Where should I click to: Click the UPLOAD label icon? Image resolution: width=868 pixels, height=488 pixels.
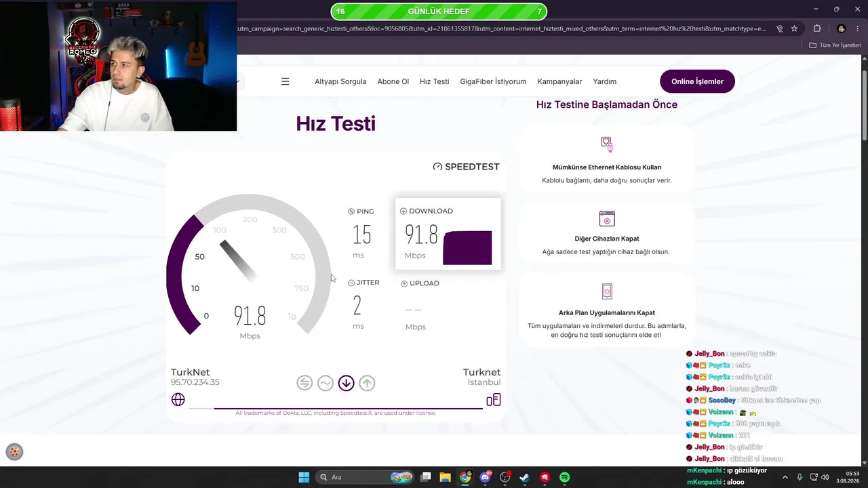point(404,283)
